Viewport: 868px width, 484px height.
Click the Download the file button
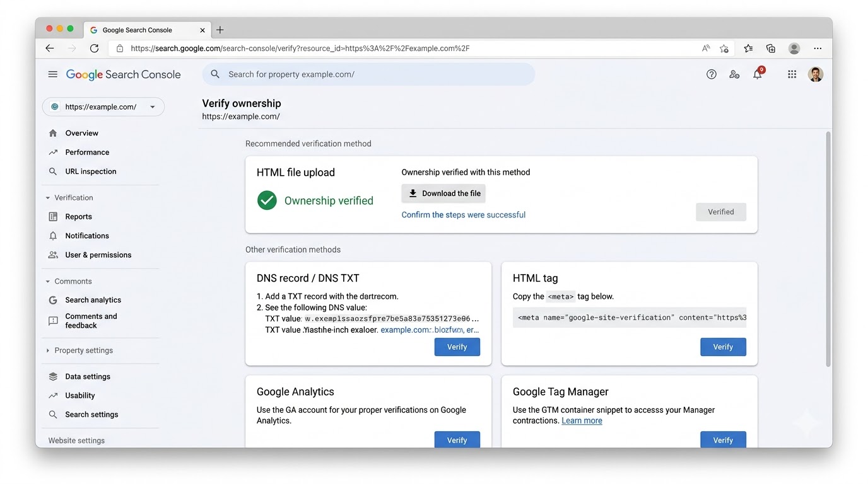(443, 193)
